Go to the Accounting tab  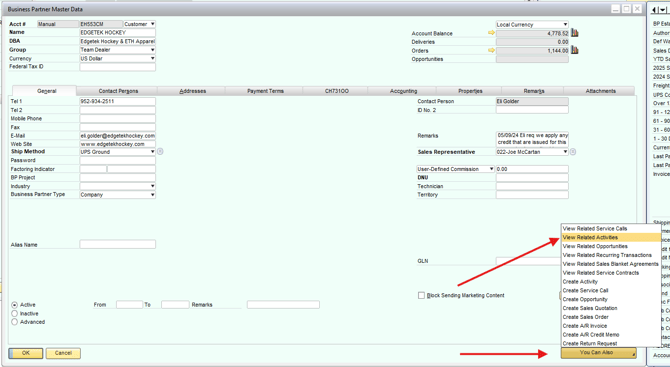pos(403,91)
